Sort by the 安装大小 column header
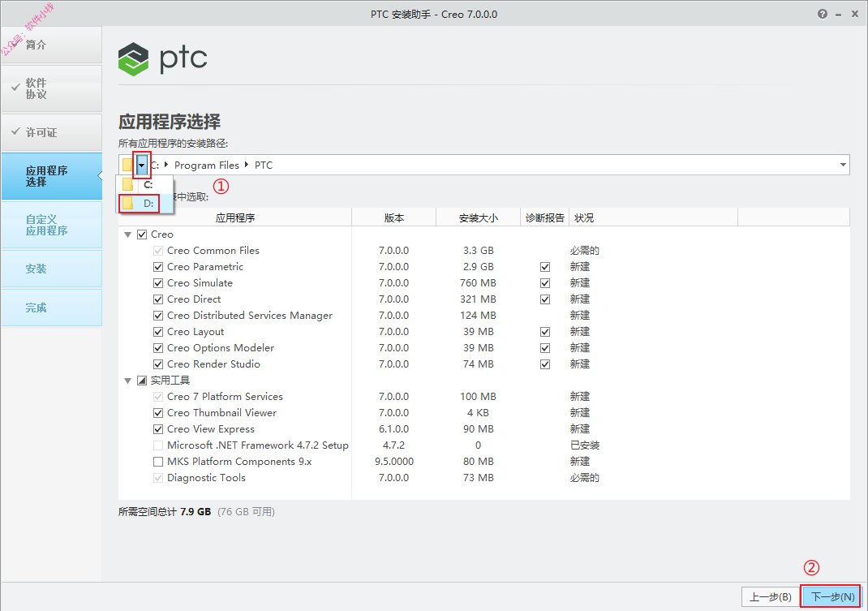The width and height of the screenshot is (868, 611). [479, 217]
